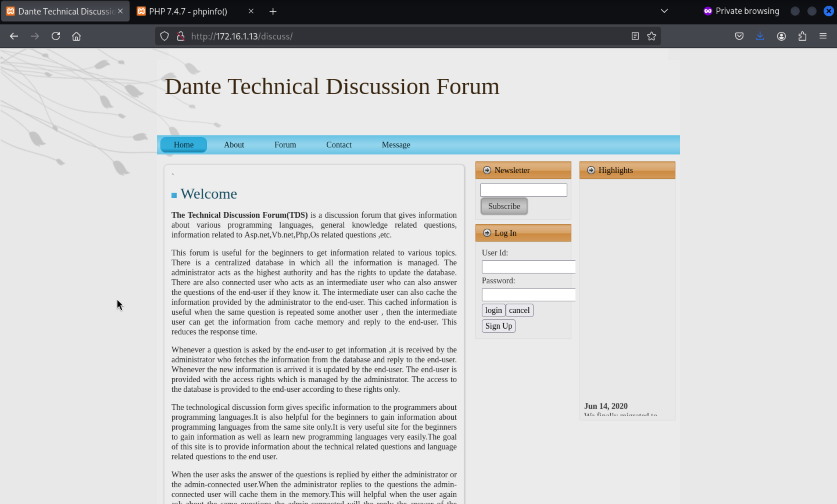Click the insecure connection padlock icon
The image size is (837, 504).
pyautogui.click(x=181, y=36)
